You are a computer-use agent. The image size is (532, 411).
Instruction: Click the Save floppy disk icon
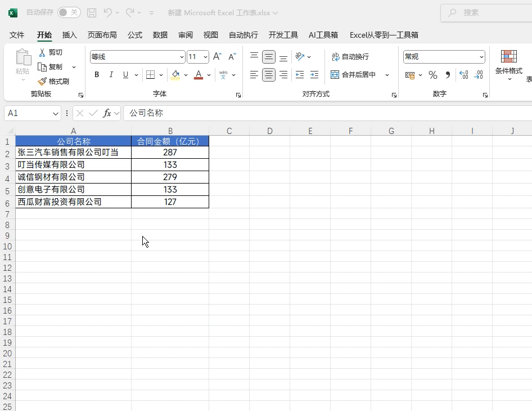click(92, 12)
